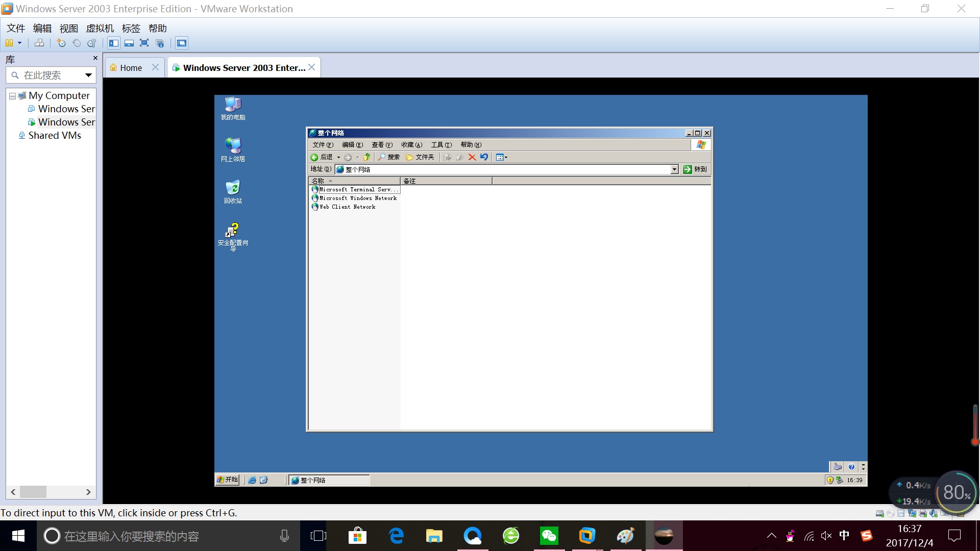Click the guest language bar help icon
The height and width of the screenshot is (551, 980).
(851, 467)
